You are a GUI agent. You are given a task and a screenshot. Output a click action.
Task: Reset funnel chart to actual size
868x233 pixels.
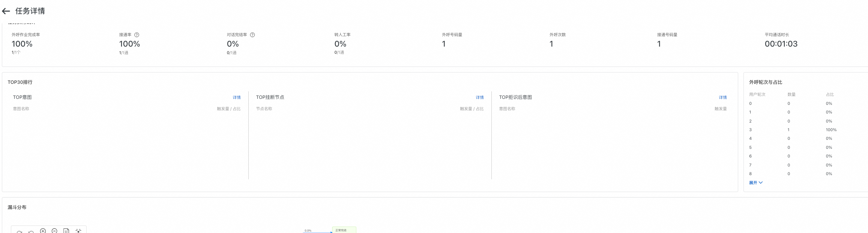pos(66,230)
